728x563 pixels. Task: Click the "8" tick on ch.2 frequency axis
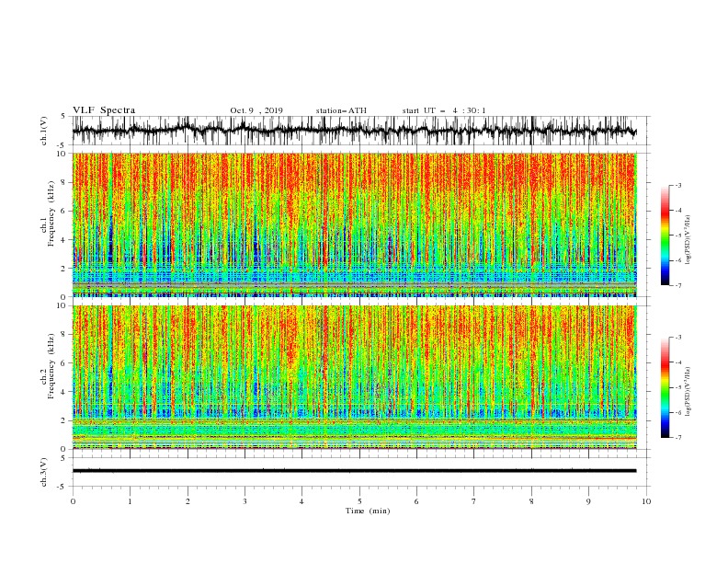point(64,335)
